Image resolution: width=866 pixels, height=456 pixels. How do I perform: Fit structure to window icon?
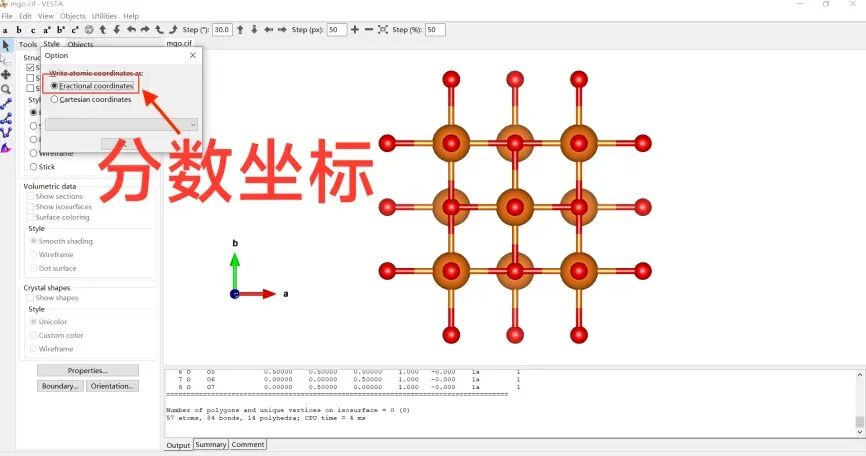point(383,30)
